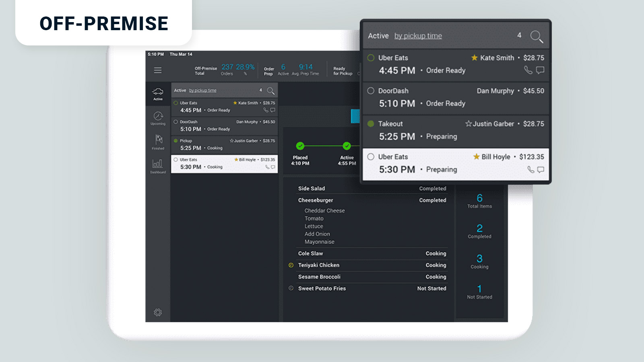Click the '$123.35' total in the enlarged panel
Viewport: 644px width, 362px height.
point(531,156)
